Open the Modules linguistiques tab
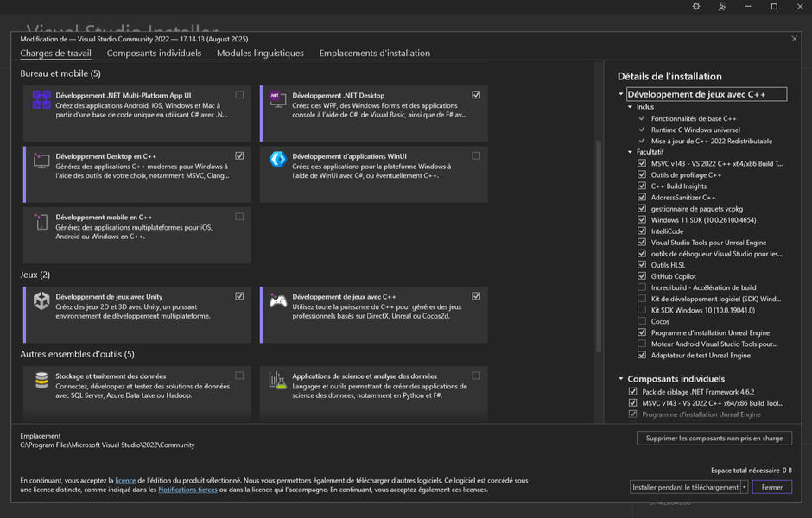The height and width of the screenshot is (518, 812). point(260,54)
